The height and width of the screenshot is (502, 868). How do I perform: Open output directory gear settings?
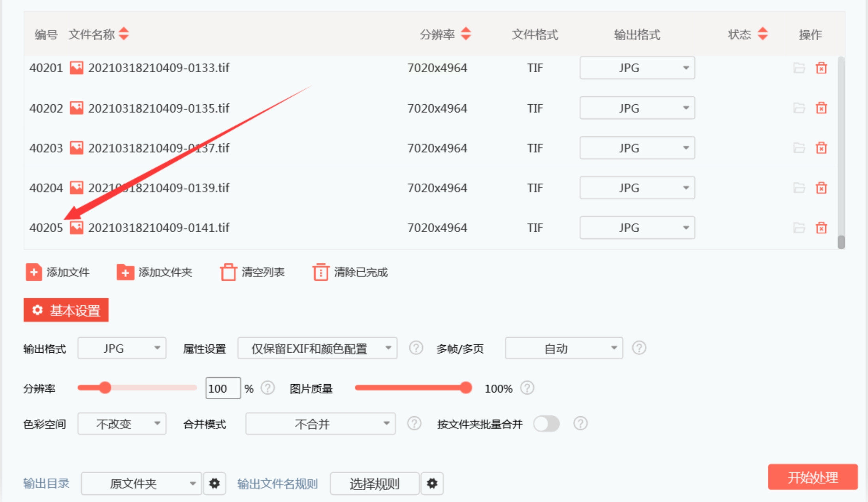(214, 483)
